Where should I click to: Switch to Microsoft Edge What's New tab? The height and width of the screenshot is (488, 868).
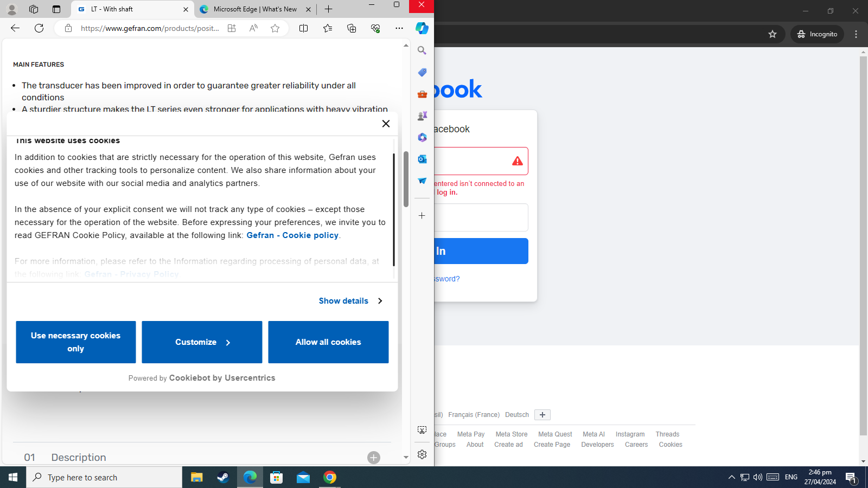pos(255,9)
